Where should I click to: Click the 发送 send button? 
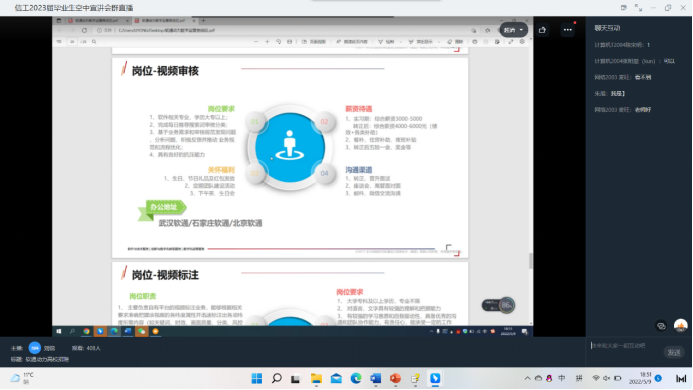(674, 352)
